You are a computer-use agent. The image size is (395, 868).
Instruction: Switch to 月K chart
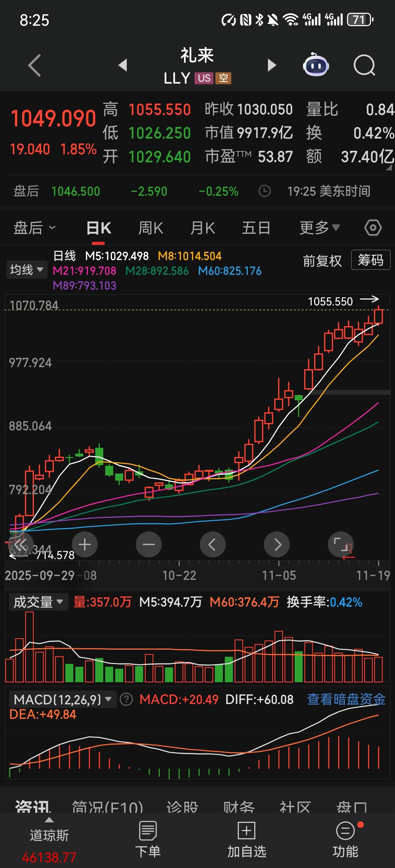click(x=203, y=228)
